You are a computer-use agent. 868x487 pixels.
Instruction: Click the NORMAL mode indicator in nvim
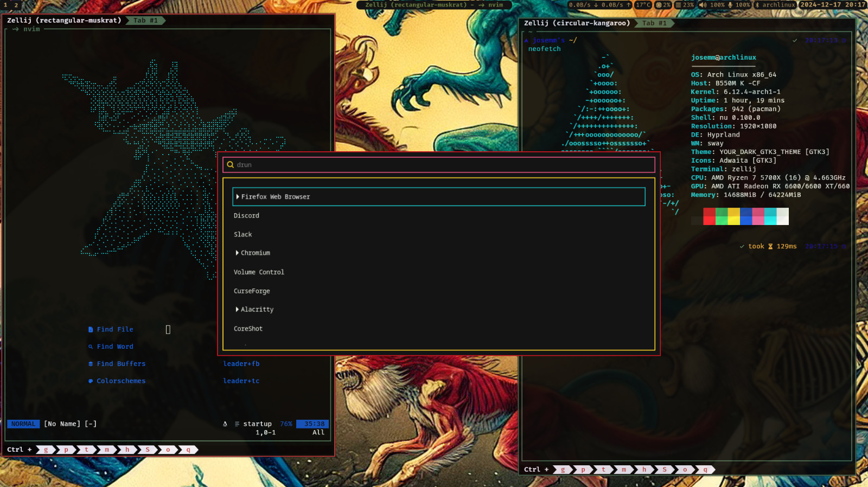click(x=23, y=424)
